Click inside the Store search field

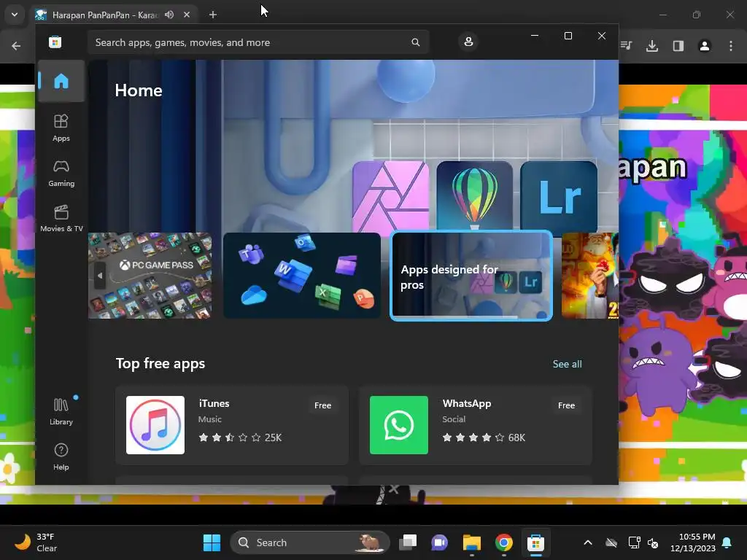[x=258, y=42]
